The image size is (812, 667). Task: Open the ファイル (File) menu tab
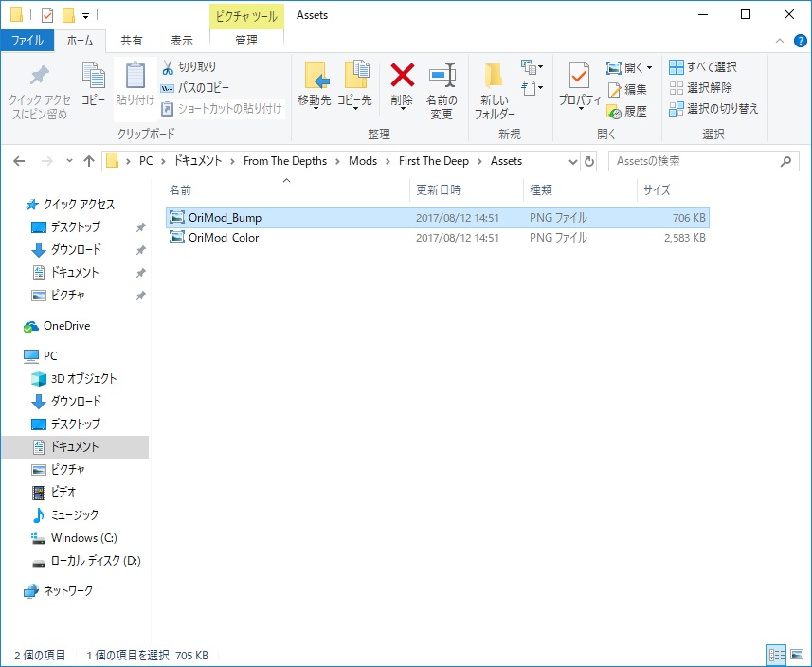[27, 41]
